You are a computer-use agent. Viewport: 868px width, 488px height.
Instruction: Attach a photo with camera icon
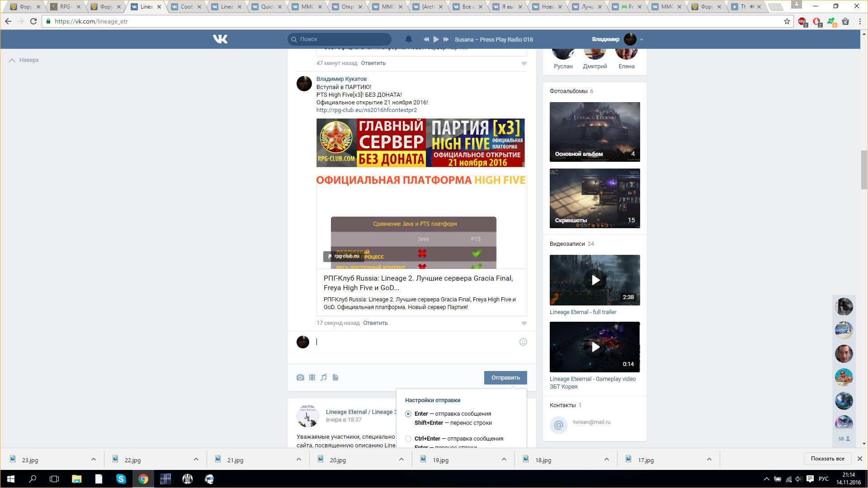tap(300, 377)
